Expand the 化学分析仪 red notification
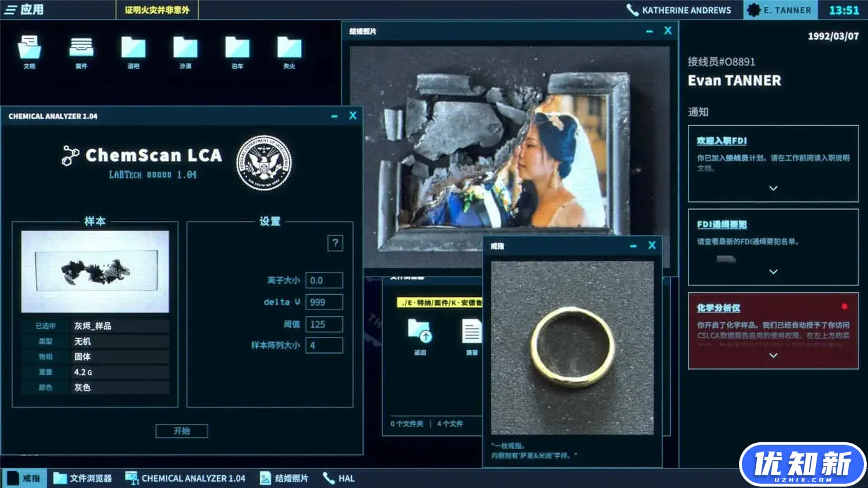868x488 pixels. point(773,355)
